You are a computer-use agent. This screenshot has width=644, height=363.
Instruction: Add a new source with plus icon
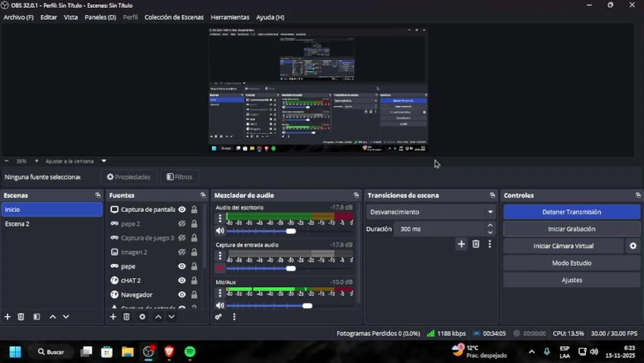tap(113, 317)
